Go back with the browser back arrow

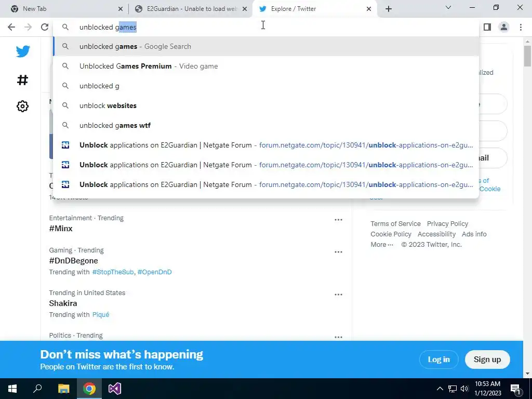(11, 27)
